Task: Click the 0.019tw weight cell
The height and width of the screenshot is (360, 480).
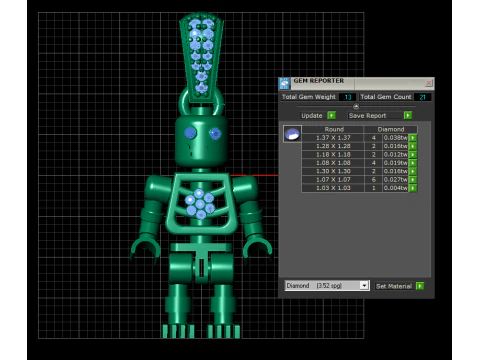Action: point(395,163)
